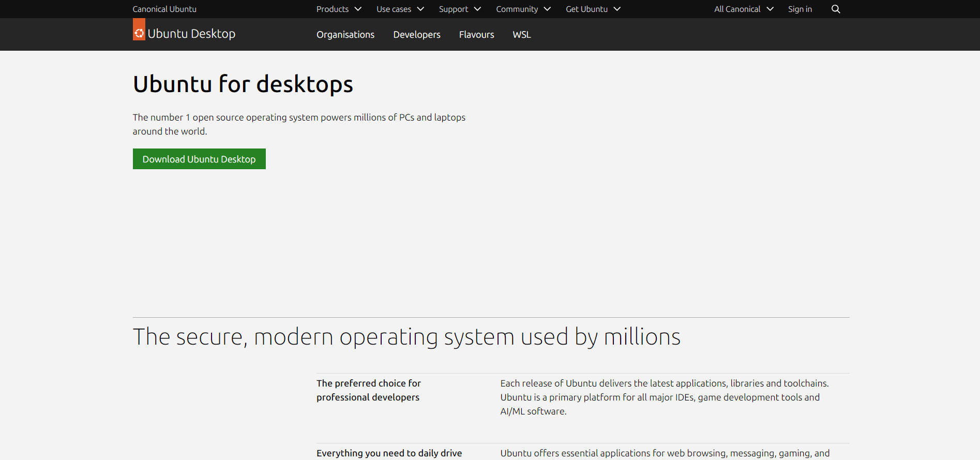980x460 pixels.
Task: Switch to the WSL section
Action: tap(522, 35)
